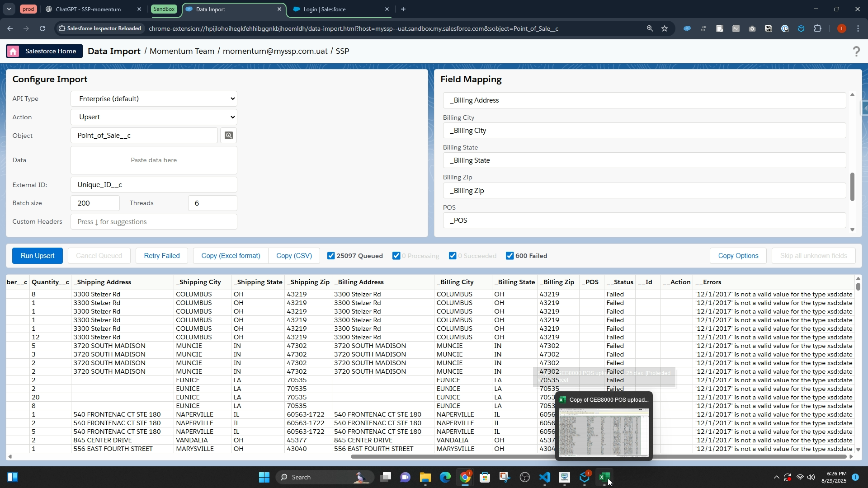This screenshot has width=868, height=488.
Task: Reload the page with the refresh icon
Action: click(x=42, y=28)
